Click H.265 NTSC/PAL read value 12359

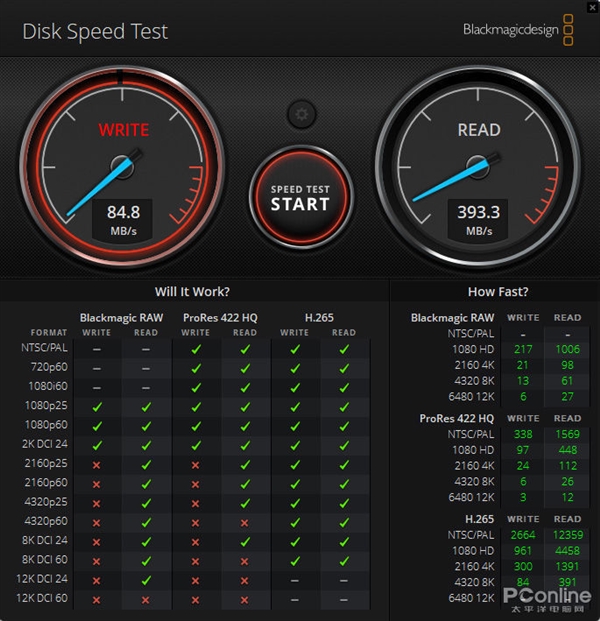(566, 534)
